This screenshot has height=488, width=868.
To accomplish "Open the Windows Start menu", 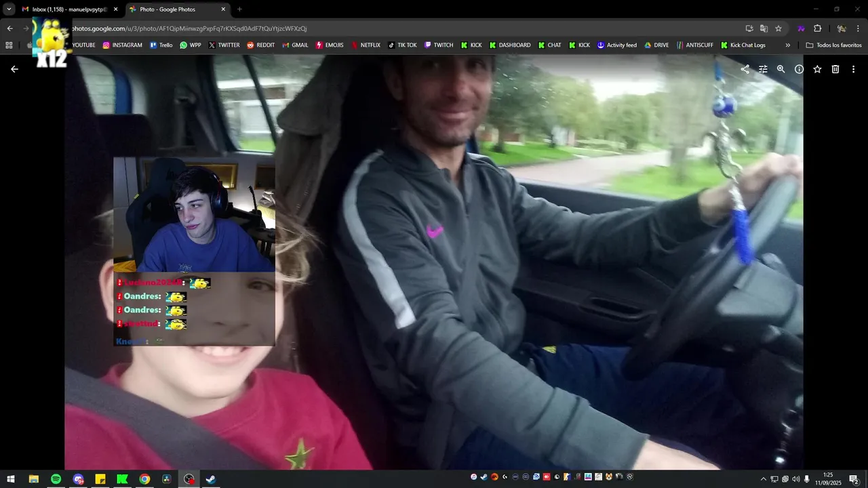I will click(11, 479).
